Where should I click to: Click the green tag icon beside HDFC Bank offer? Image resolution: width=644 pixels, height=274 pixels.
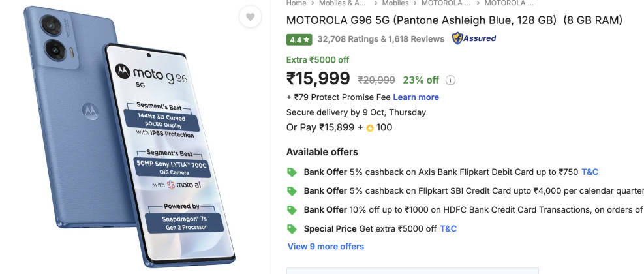pyautogui.click(x=292, y=210)
